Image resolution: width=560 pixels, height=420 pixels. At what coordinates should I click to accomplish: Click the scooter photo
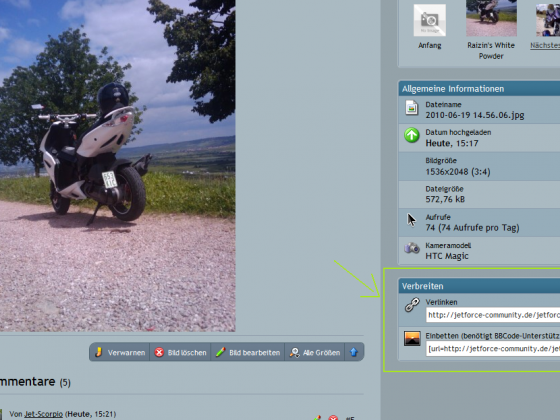[x=118, y=166]
